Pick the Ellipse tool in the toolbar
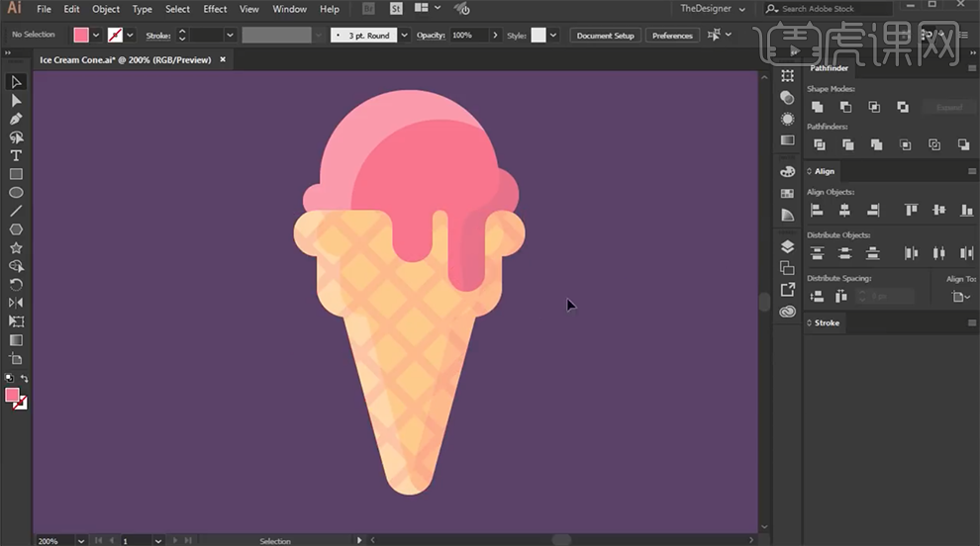Screen dimensions: 980x546 click(16, 193)
